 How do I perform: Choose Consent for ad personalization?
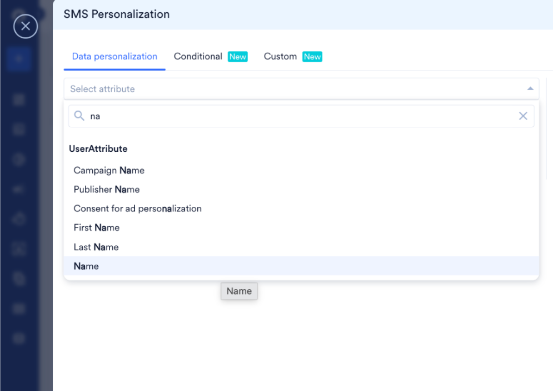(301, 209)
